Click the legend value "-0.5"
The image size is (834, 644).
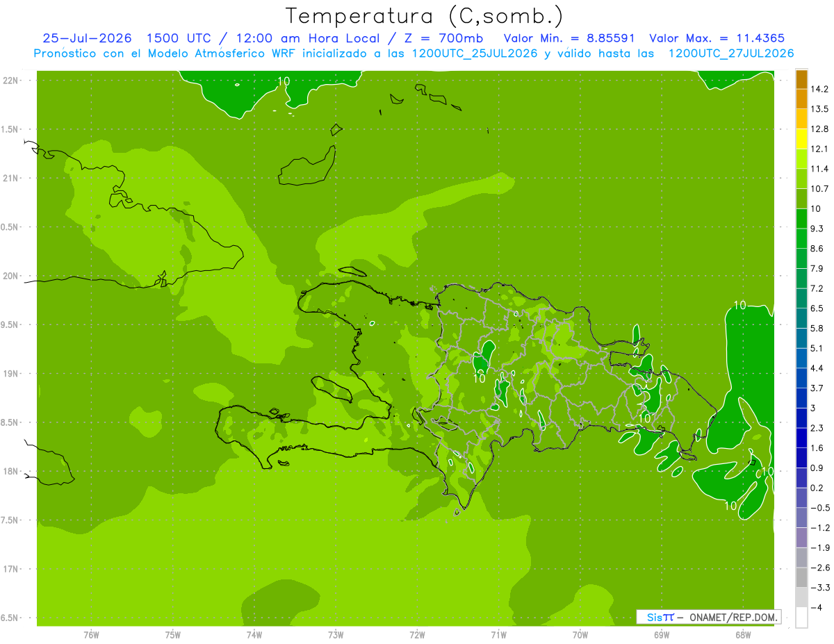[x=819, y=507]
